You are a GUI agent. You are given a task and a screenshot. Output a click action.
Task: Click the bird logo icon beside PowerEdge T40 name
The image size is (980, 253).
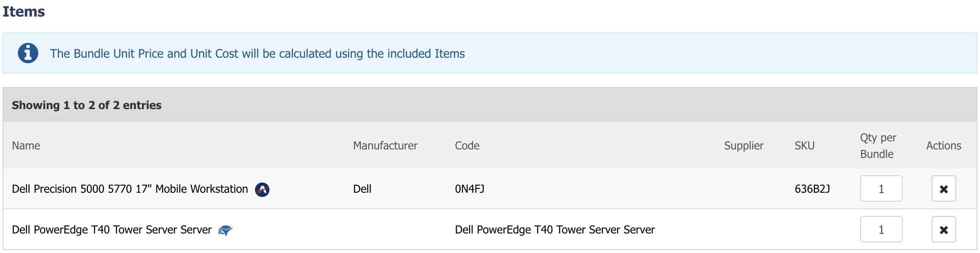225,230
